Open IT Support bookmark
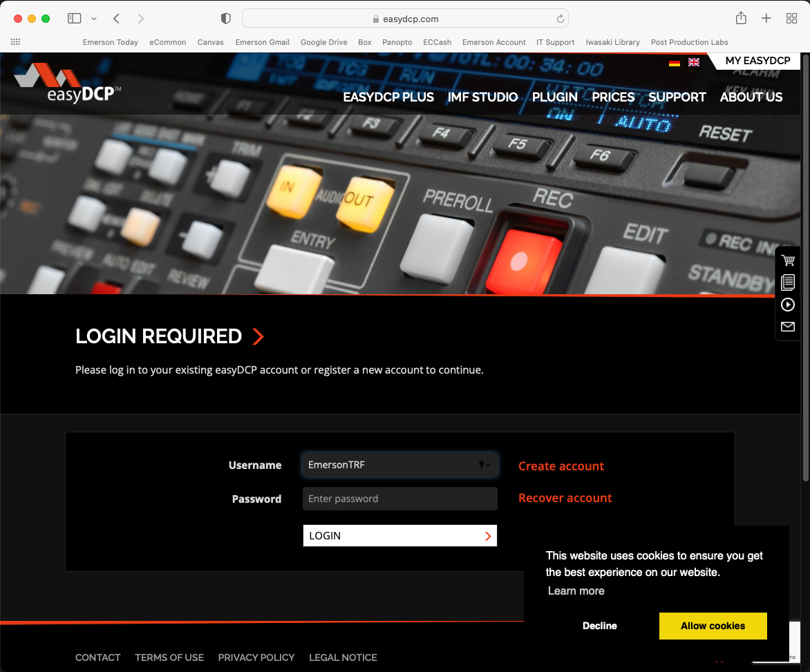This screenshot has height=672, width=810. click(x=556, y=42)
